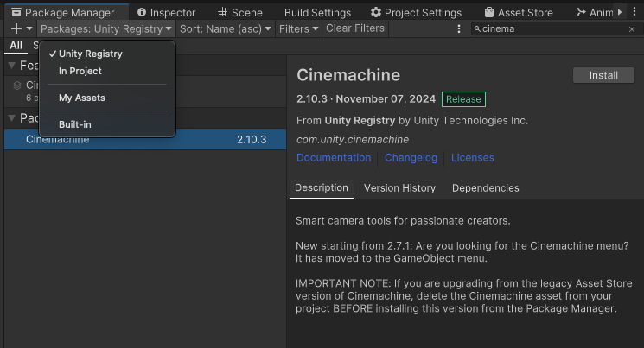Open the Licenses link
This screenshot has height=348, width=644.
(x=472, y=158)
